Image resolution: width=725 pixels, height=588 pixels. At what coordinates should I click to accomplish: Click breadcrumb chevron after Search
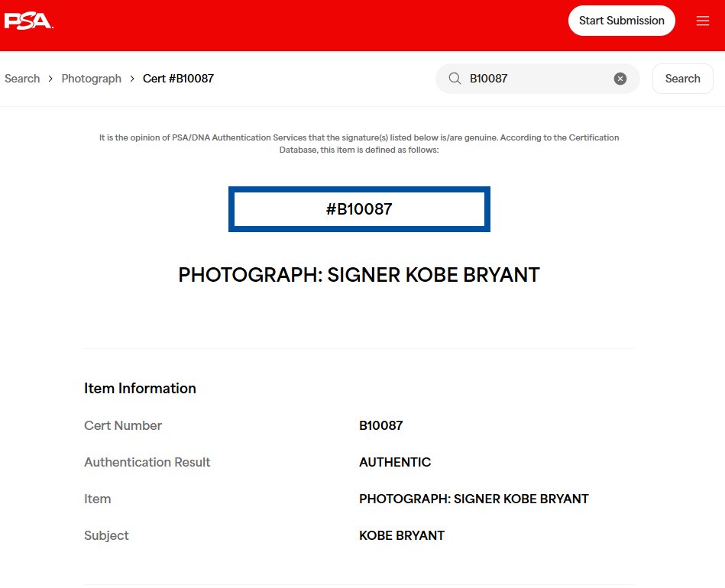click(50, 79)
